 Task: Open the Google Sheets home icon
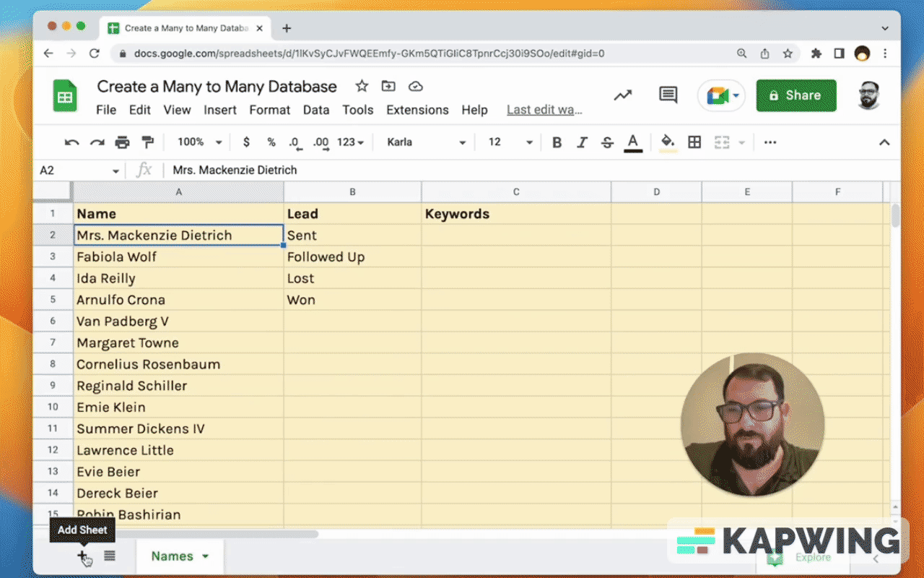(x=65, y=96)
